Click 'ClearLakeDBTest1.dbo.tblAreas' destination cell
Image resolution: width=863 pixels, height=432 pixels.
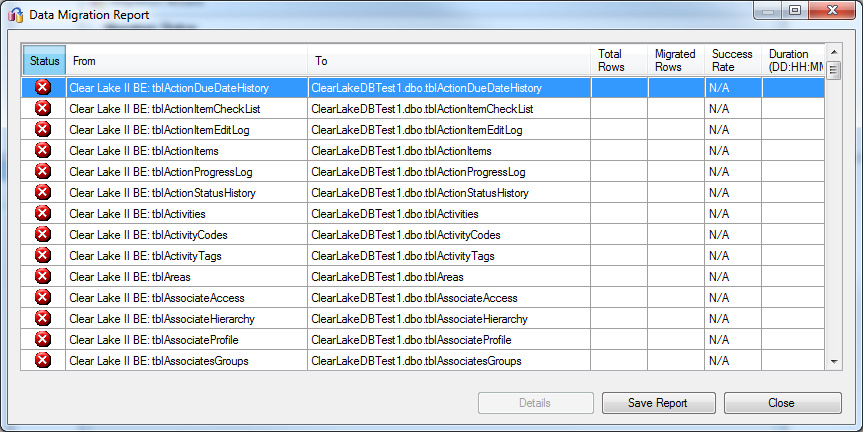click(449, 276)
